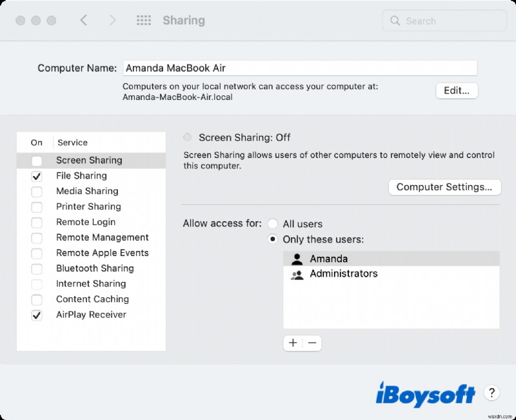Open help via the question mark icon
The height and width of the screenshot is (420, 516).
tap(491, 393)
